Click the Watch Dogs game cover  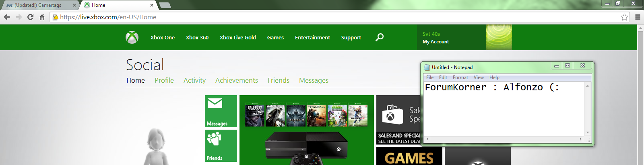click(276, 116)
